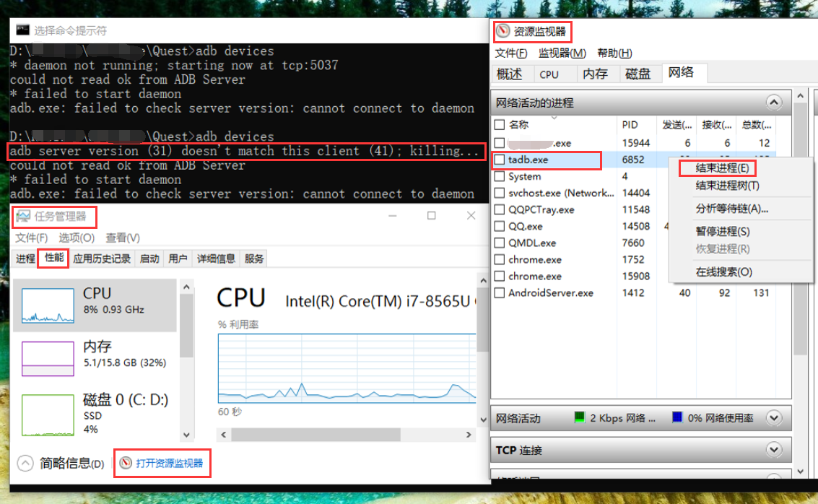Click the Task Manager title bar icon
Screen dimensions: 818x504
(23, 216)
